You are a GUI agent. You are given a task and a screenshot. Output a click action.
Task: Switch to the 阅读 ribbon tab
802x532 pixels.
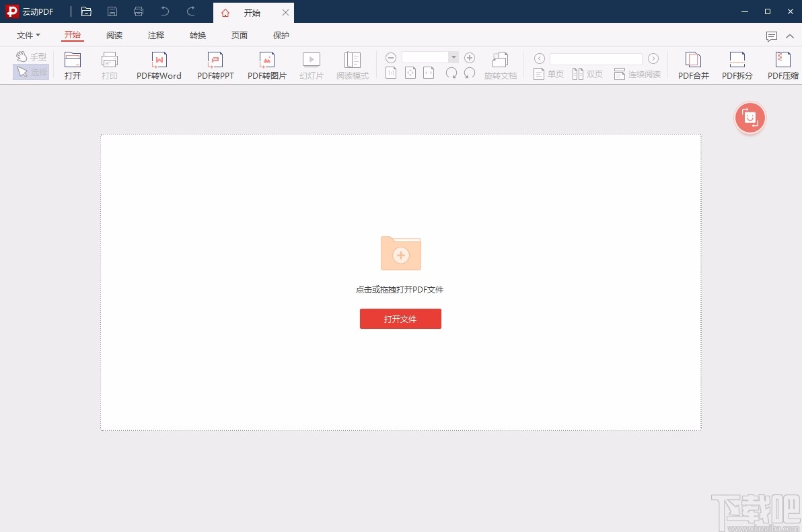pyautogui.click(x=114, y=35)
